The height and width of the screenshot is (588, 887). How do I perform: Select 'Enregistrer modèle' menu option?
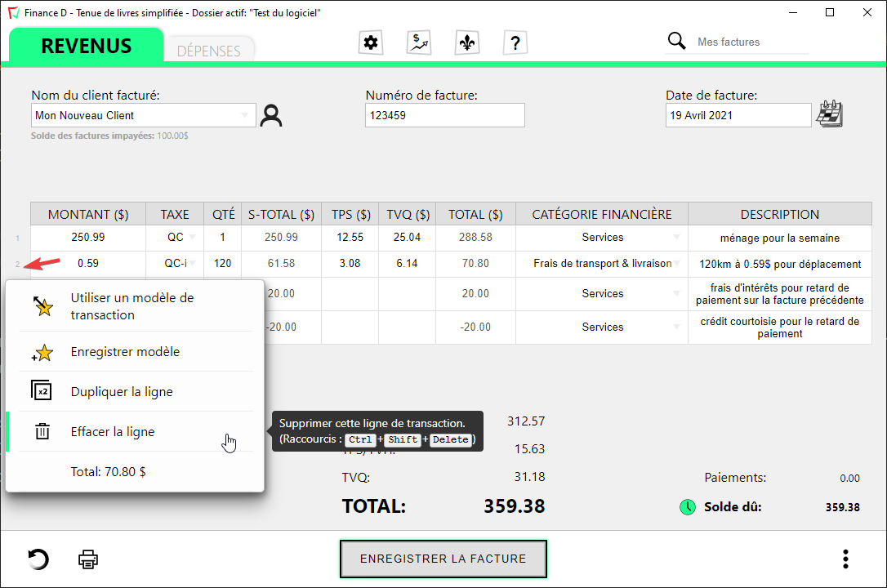[125, 352]
